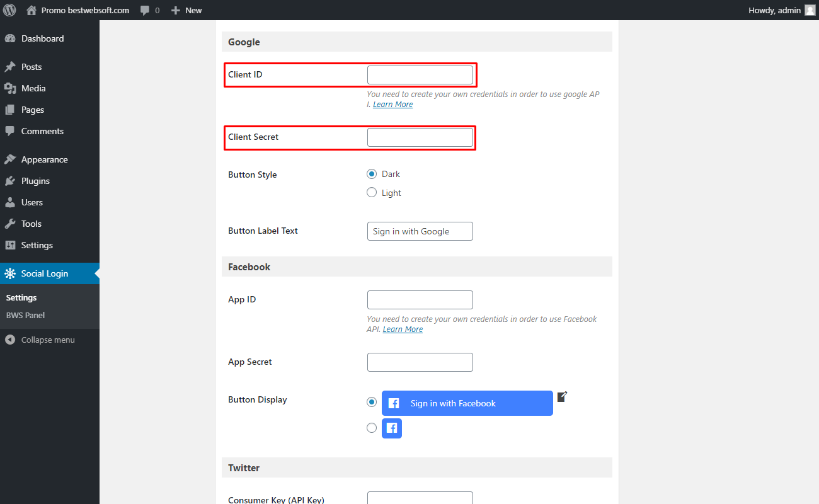Select Dark button style
Image resolution: width=819 pixels, height=504 pixels.
(372, 174)
